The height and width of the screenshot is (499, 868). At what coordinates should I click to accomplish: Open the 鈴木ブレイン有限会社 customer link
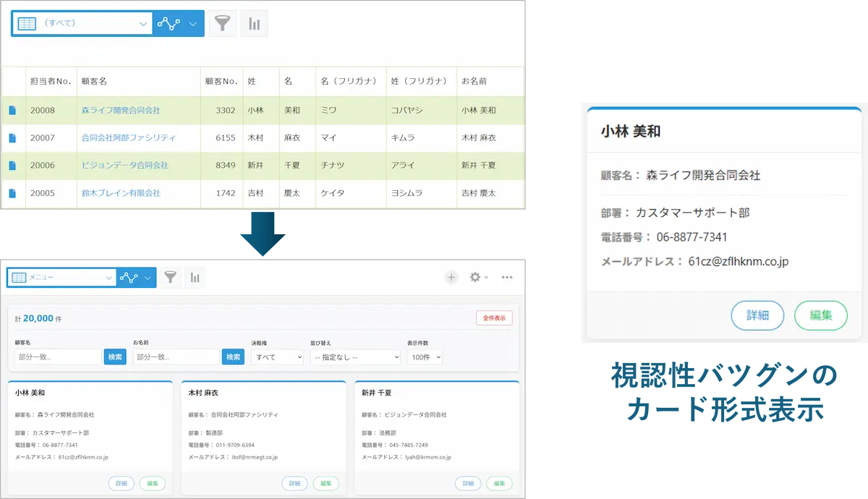(x=121, y=193)
